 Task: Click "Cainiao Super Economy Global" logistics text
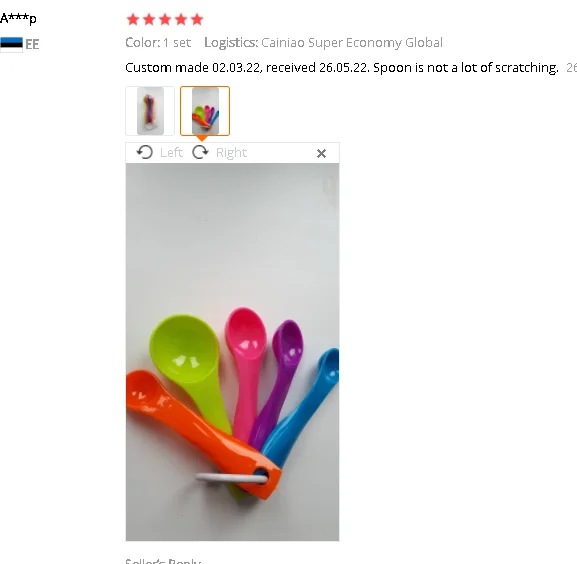[352, 43]
